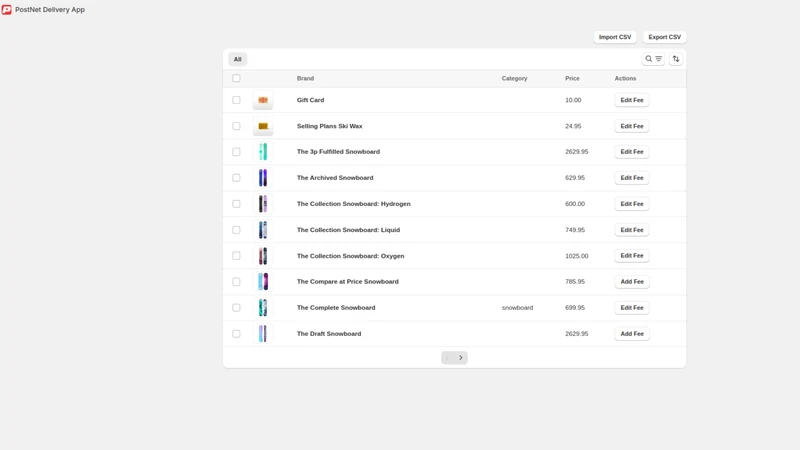Click The Collection Snowboard: Hydrogen name
This screenshot has height=450, width=800.
[354, 204]
